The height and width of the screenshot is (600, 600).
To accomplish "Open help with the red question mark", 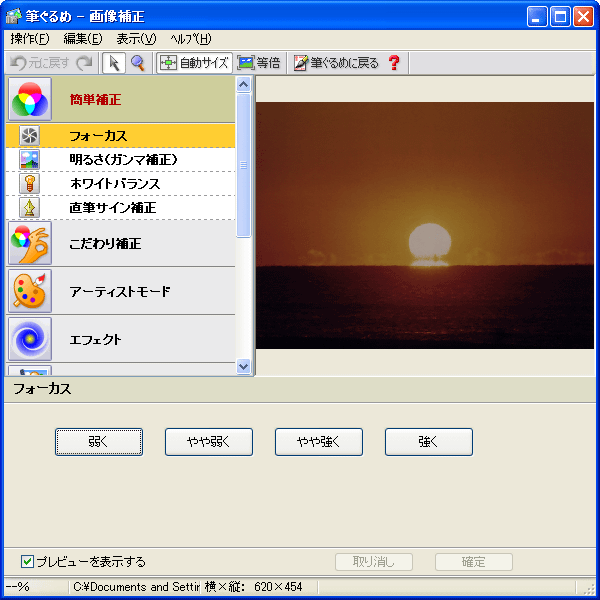I will (x=394, y=63).
